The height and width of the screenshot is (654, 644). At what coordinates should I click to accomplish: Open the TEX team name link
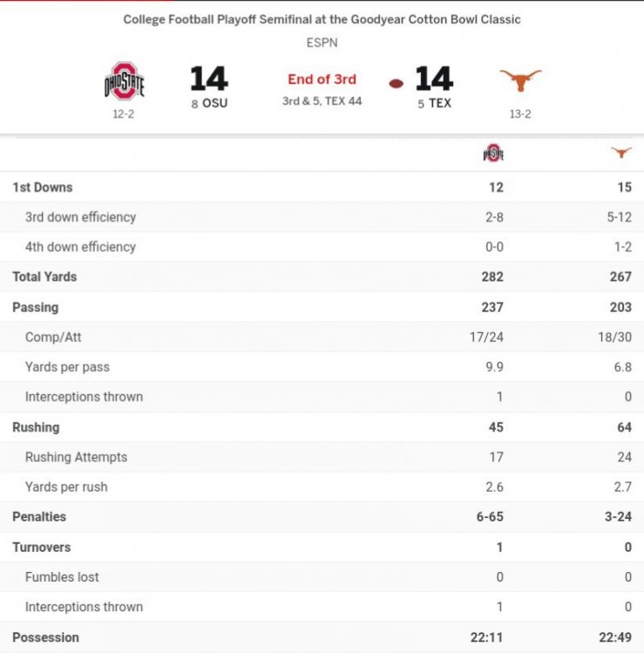coord(439,103)
